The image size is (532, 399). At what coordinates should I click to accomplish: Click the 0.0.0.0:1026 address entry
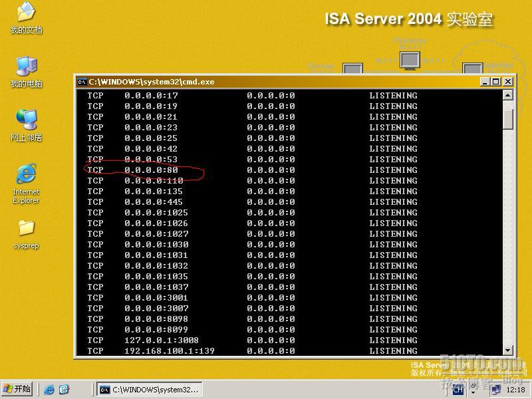coord(156,223)
